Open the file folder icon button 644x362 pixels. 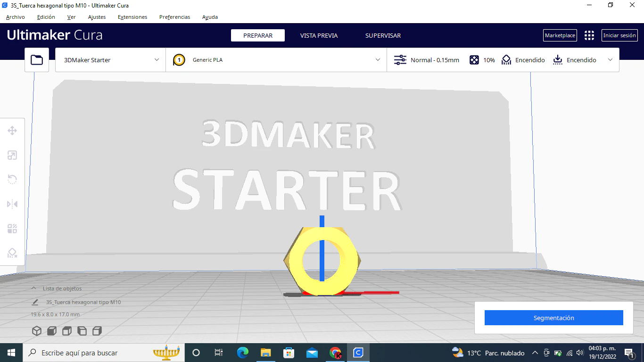(x=37, y=60)
